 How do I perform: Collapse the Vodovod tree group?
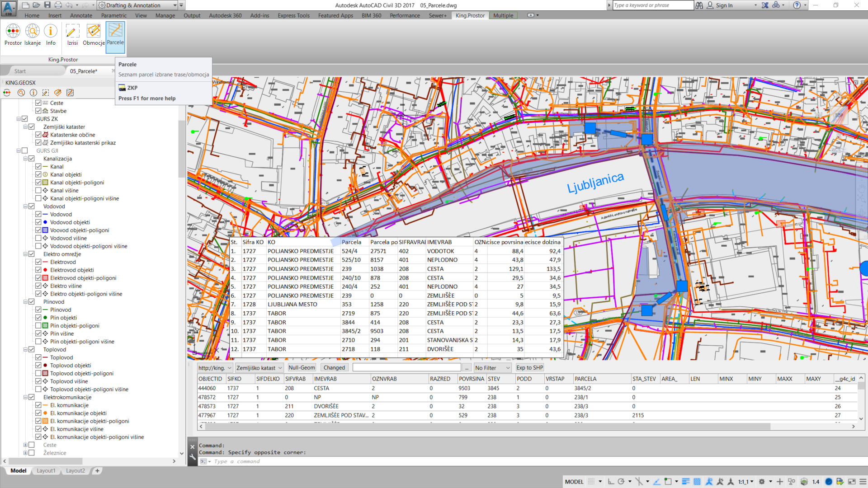[25, 206]
